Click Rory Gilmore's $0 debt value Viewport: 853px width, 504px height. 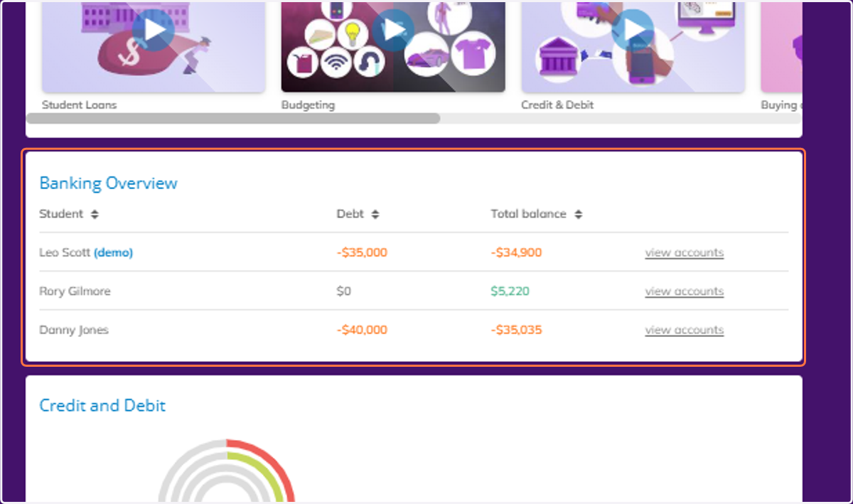pyautogui.click(x=344, y=291)
